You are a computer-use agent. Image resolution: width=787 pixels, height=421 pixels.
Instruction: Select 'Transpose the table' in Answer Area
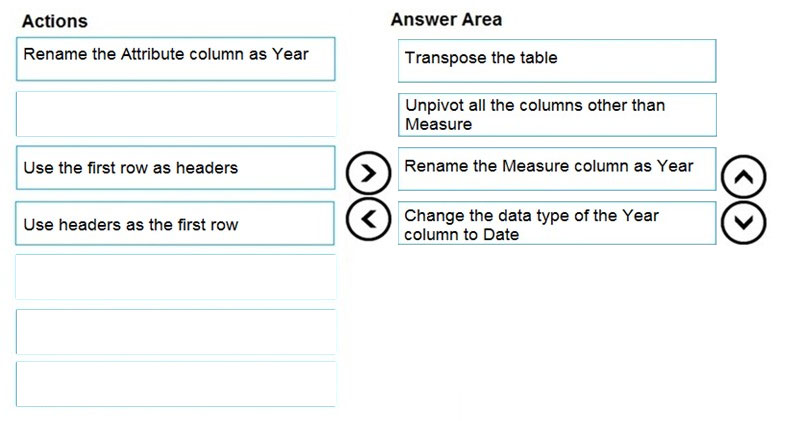point(556,60)
